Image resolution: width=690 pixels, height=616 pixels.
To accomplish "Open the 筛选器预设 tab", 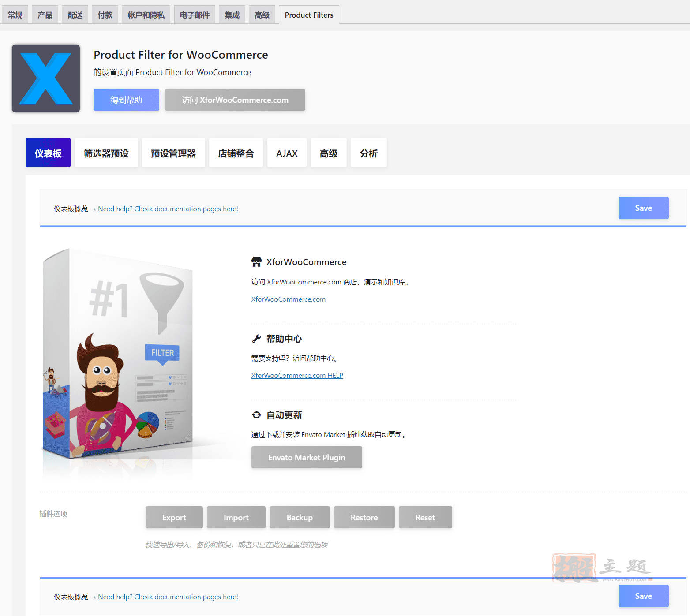I will tap(106, 153).
